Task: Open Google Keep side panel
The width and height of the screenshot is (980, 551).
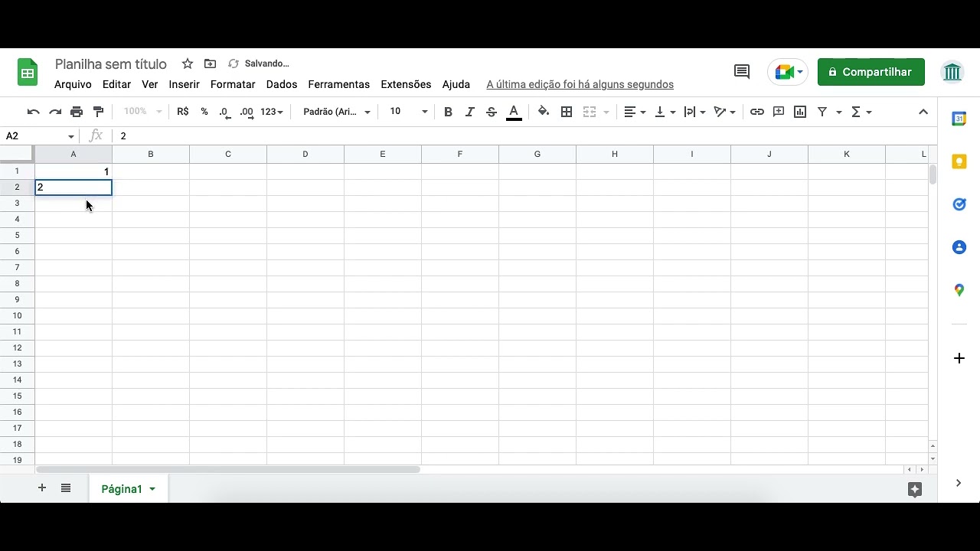Action: click(959, 161)
